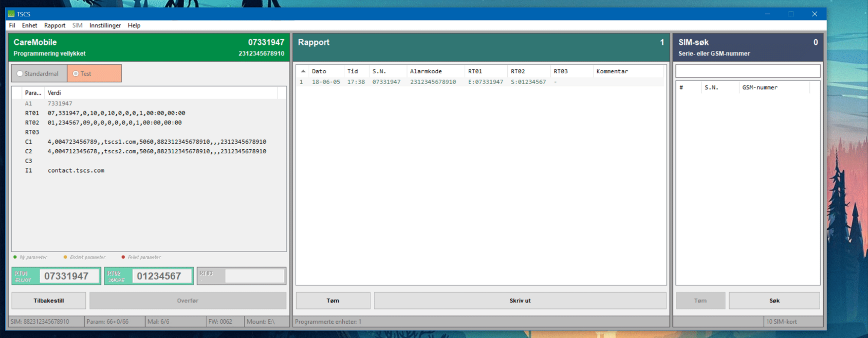The image size is (868, 338).
Task: Open the Rapport menu
Action: tap(55, 26)
